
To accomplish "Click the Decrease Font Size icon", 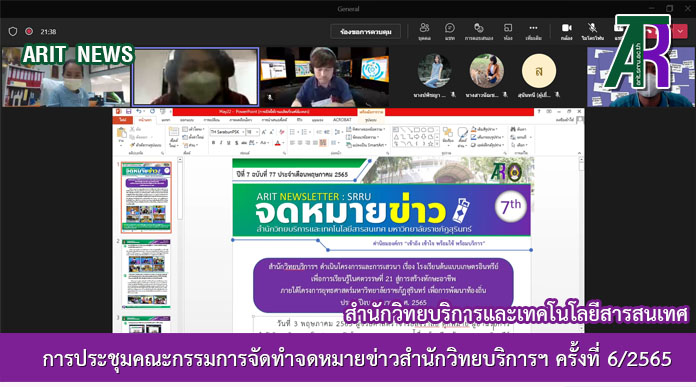I will [272, 132].
